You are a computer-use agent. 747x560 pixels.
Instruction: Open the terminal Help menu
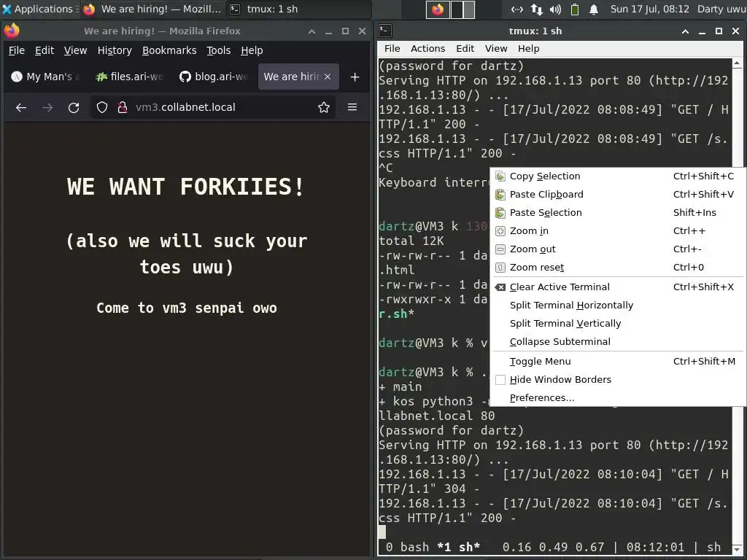pos(528,49)
